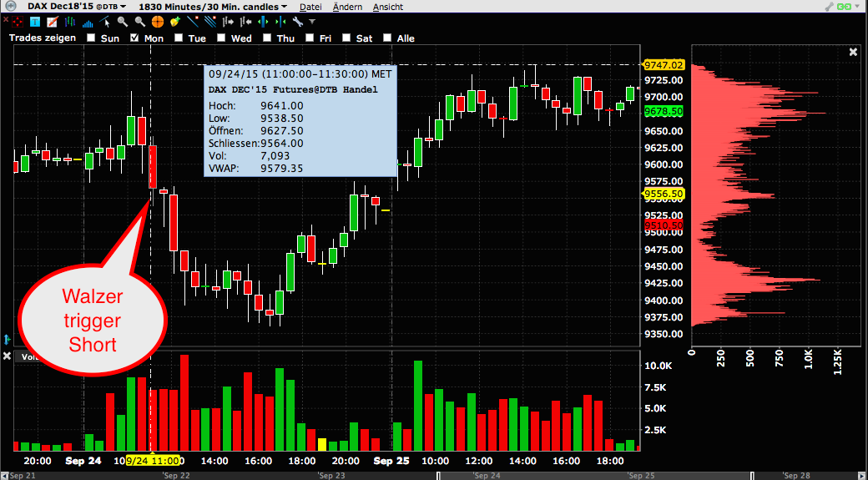The height and width of the screenshot is (480, 868).
Task: Open the Ändern menu
Action: click(348, 7)
